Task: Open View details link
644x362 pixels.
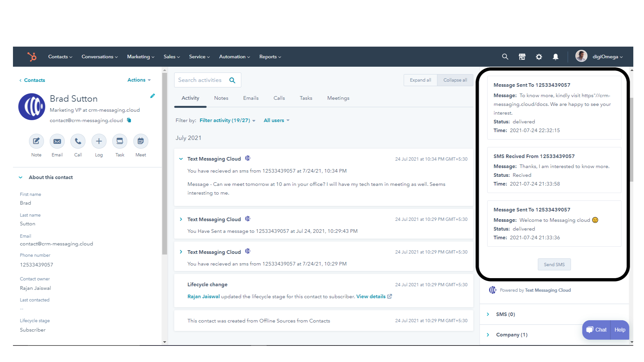Action: point(371,297)
